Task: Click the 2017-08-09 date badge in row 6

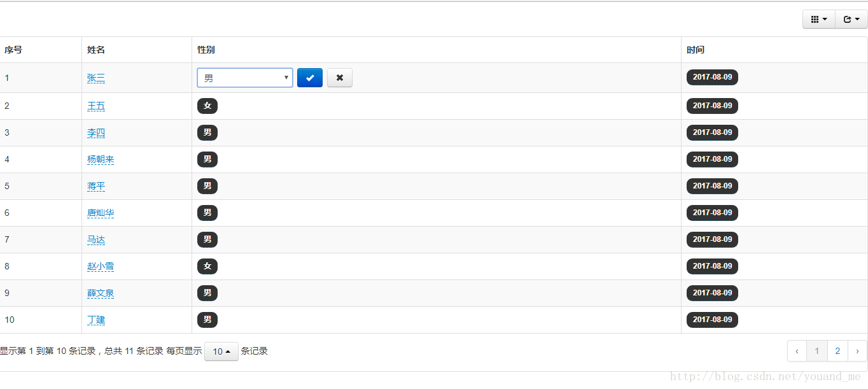Action: tap(712, 213)
